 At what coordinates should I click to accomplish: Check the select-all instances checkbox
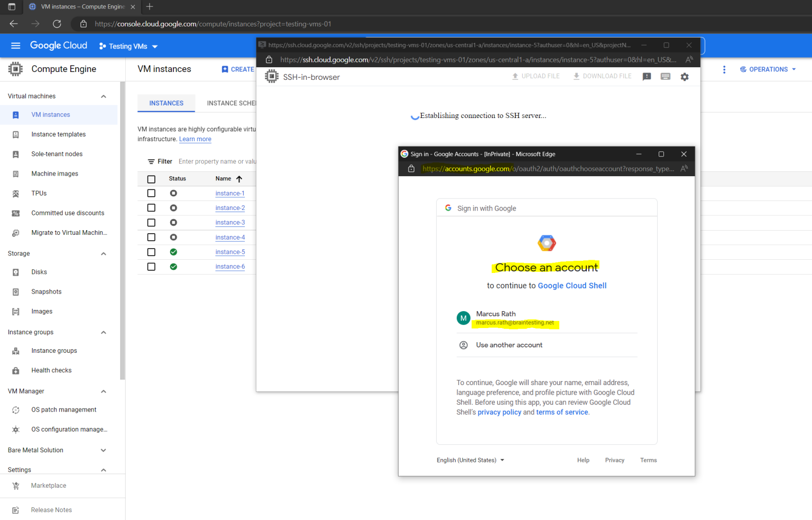(x=151, y=179)
